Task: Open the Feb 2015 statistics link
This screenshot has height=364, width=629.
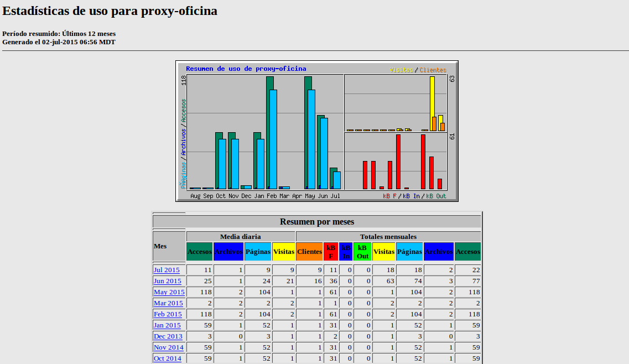Action: [x=168, y=314]
